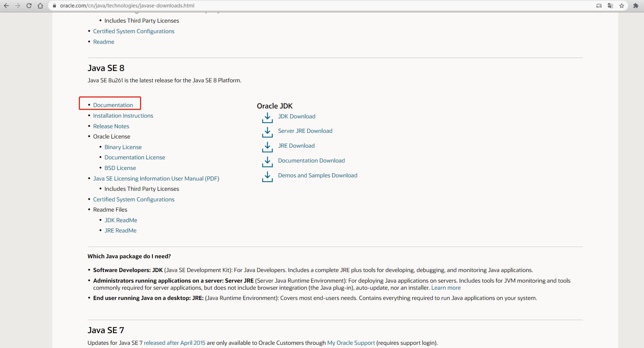The image size is (644, 348).
Task: Click the Oracle License list item
Action: [112, 136]
